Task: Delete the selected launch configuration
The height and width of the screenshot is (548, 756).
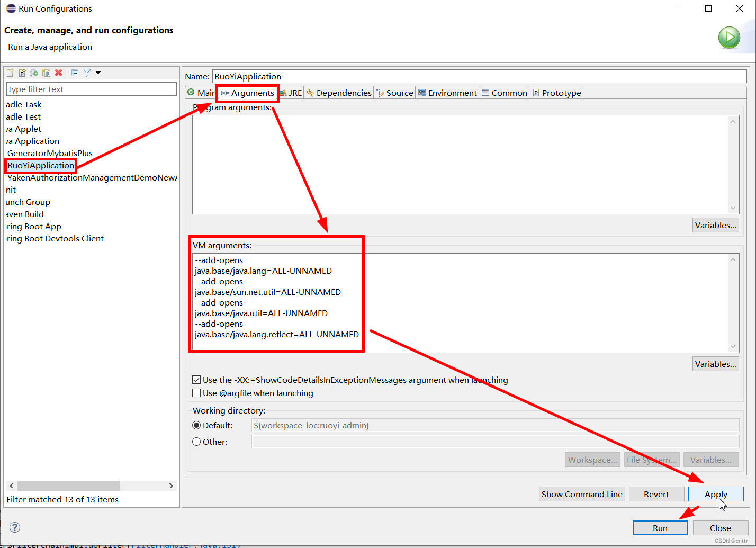Action: point(58,73)
